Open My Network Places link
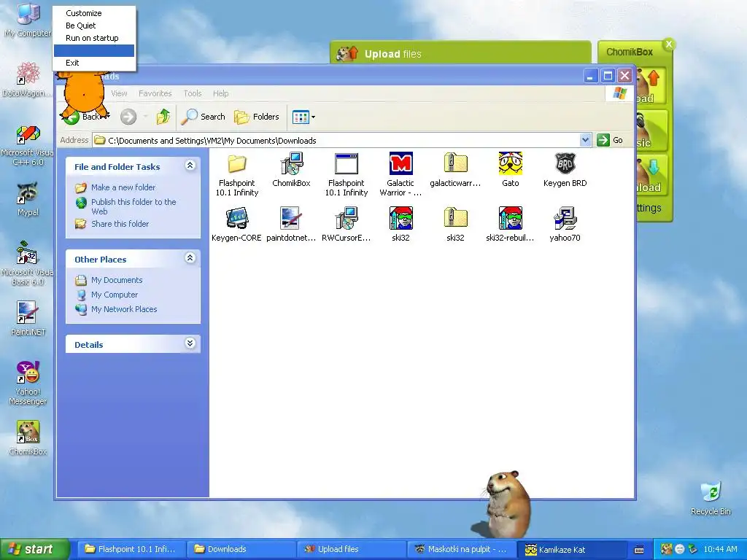Image resolution: width=747 pixels, height=560 pixels. point(124,309)
